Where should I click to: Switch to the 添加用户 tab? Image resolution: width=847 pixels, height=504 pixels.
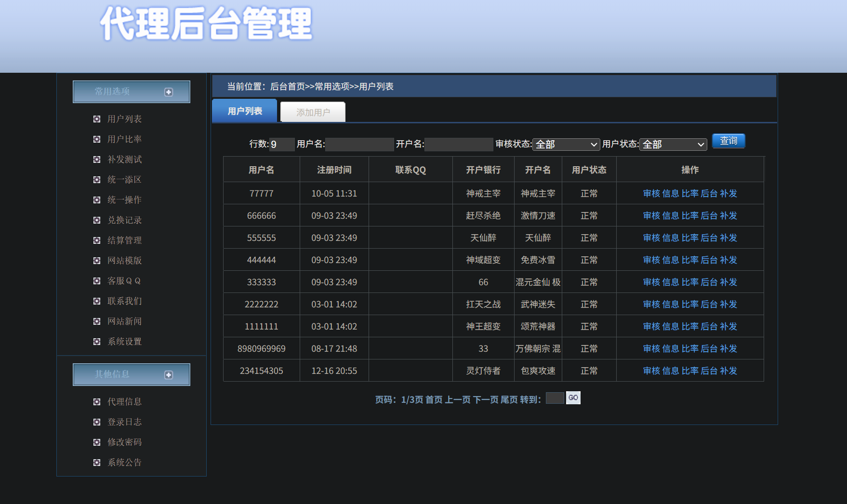pyautogui.click(x=313, y=112)
